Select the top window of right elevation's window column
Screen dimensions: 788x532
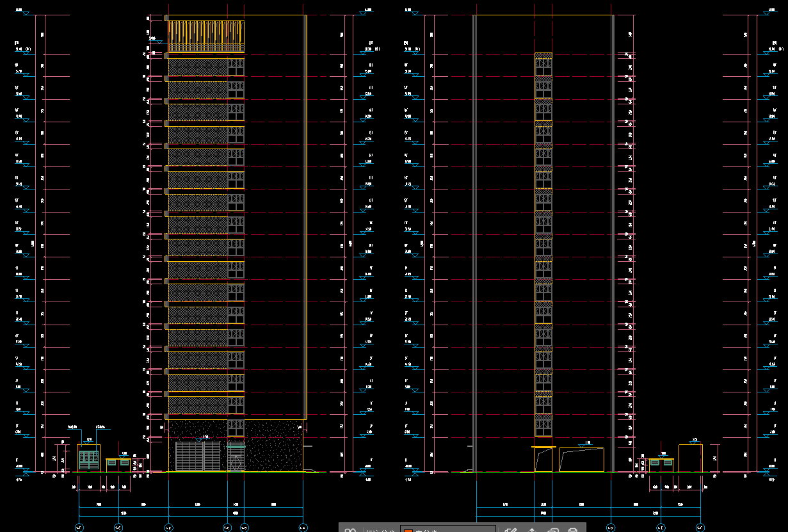point(543,64)
